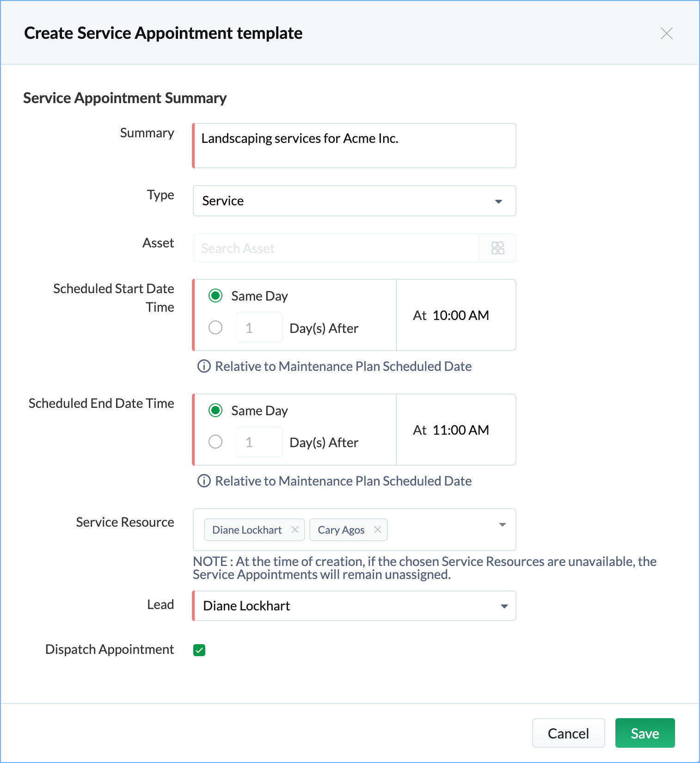Click the info icon under Scheduled Start

pyautogui.click(x=204, y=366)
